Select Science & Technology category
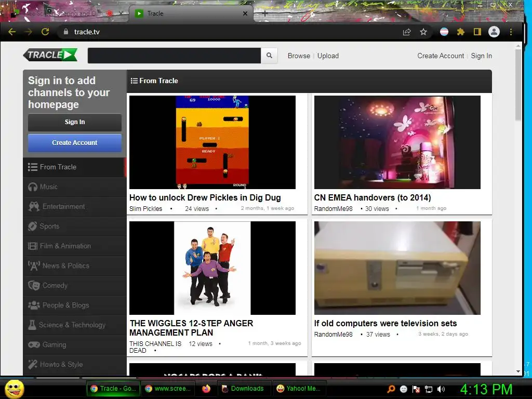The image size is (532, 399). [75, 325]
